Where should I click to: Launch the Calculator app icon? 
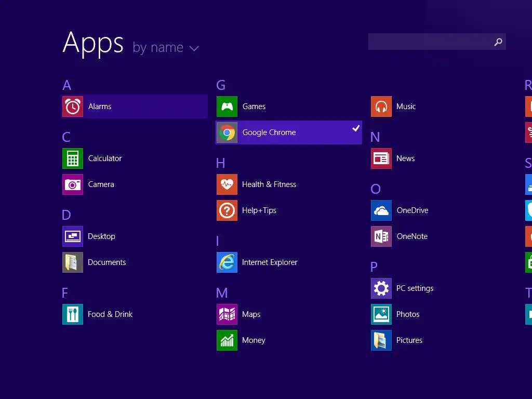73,158
